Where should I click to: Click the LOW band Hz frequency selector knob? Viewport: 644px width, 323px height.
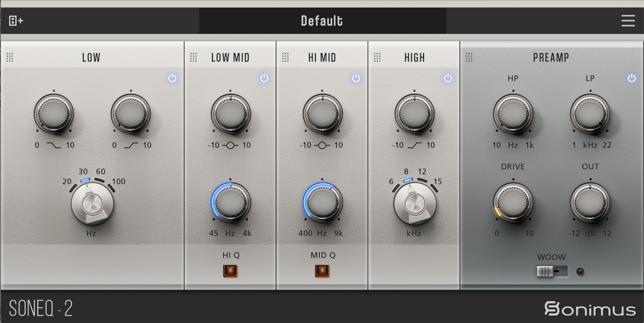[x=91, y=204]
